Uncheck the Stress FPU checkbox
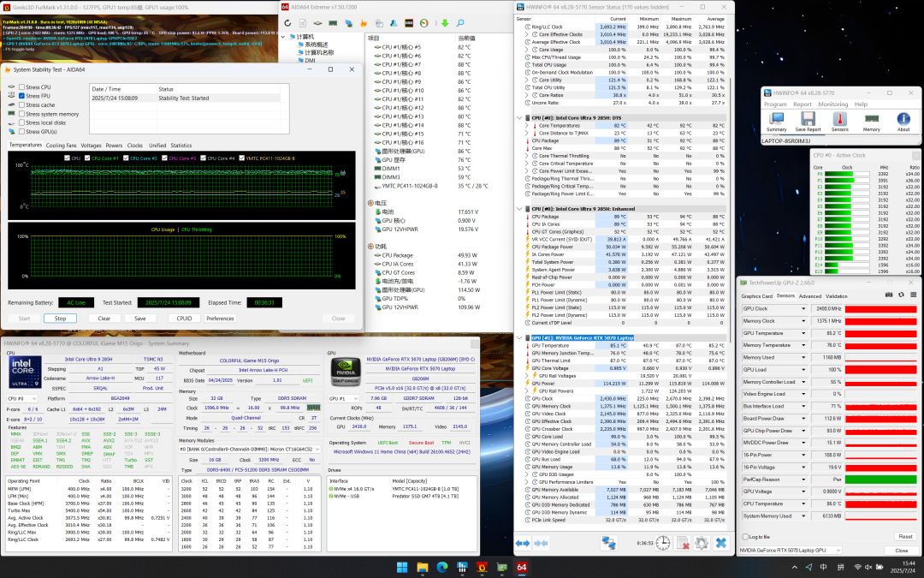 (21, 96)
